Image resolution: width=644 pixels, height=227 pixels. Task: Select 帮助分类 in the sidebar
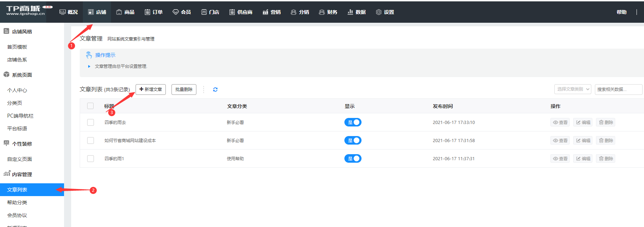pyautogui.click(x=17, y=202)
